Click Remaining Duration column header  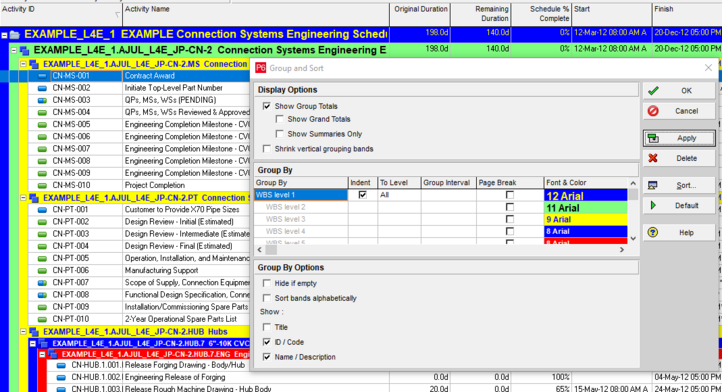[x=481, y=14]
